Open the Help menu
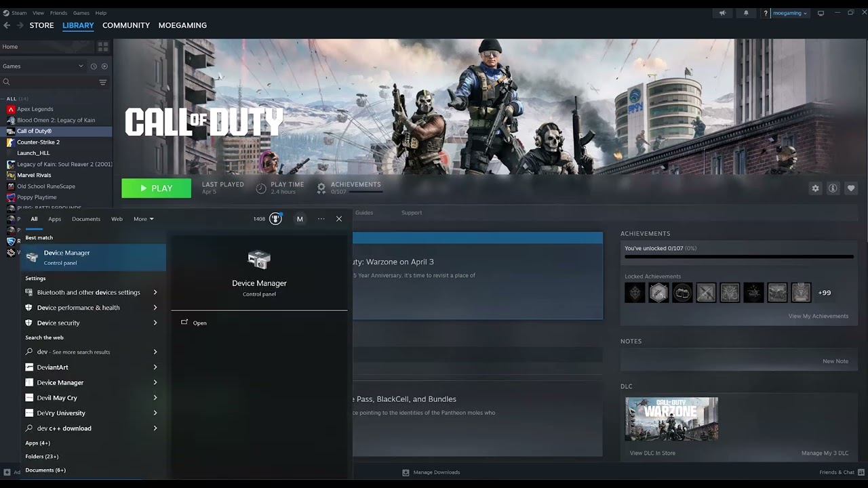The height and width of the screenshot is (488, 868). pos(101,13)
